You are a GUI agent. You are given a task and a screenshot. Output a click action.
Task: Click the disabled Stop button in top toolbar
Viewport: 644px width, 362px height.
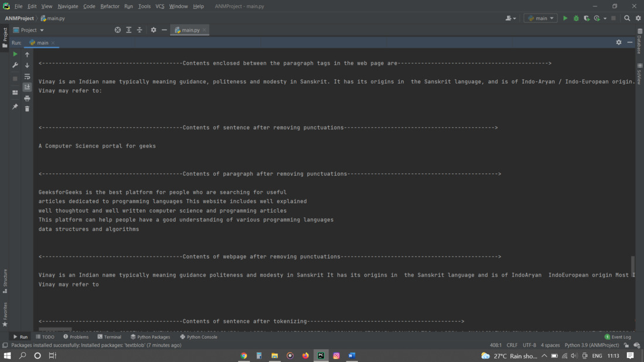point(613,18)
